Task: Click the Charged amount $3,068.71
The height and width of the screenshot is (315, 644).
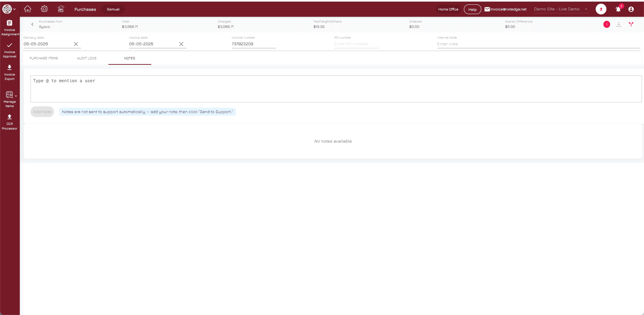Action: coord(226,27)
